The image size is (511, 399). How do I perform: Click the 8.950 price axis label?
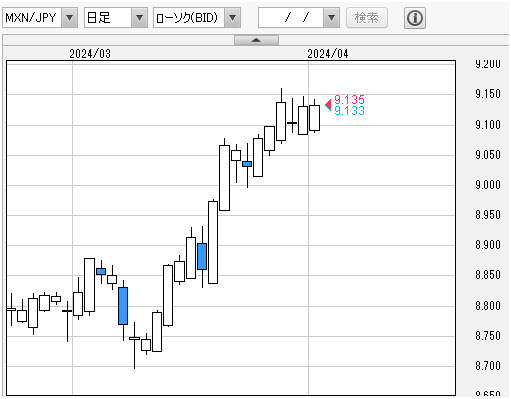click(488, 215)
